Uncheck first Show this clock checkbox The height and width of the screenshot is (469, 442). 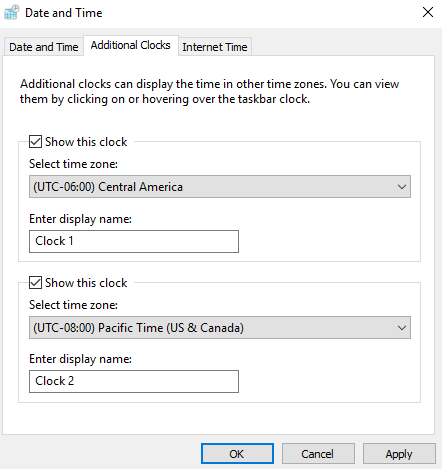coord(35,142)
